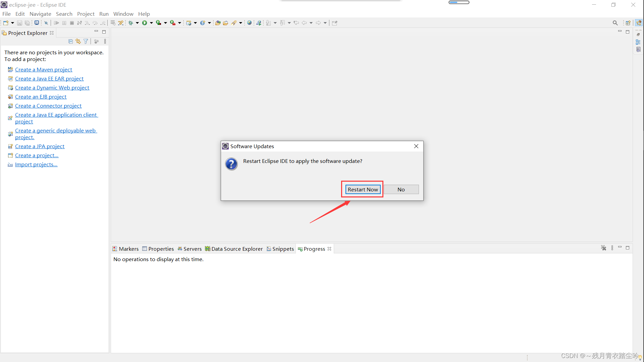Click the green Run launch icon
Screen dimensions: 644x362
tap(145, 23)
